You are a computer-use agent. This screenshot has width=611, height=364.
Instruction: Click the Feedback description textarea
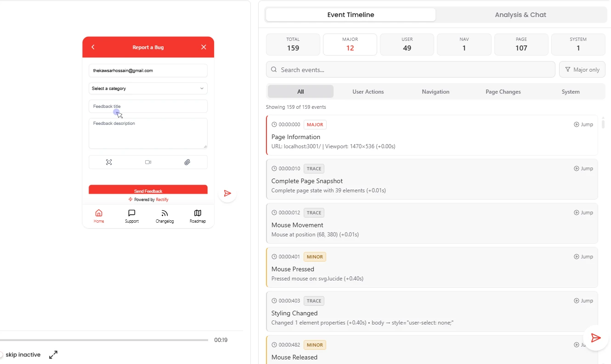pyautogui.click(x=148, y=133)
